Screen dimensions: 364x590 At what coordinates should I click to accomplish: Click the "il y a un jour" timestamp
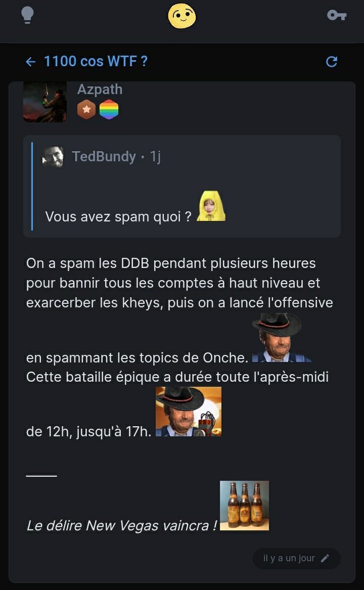coord(289,558)
